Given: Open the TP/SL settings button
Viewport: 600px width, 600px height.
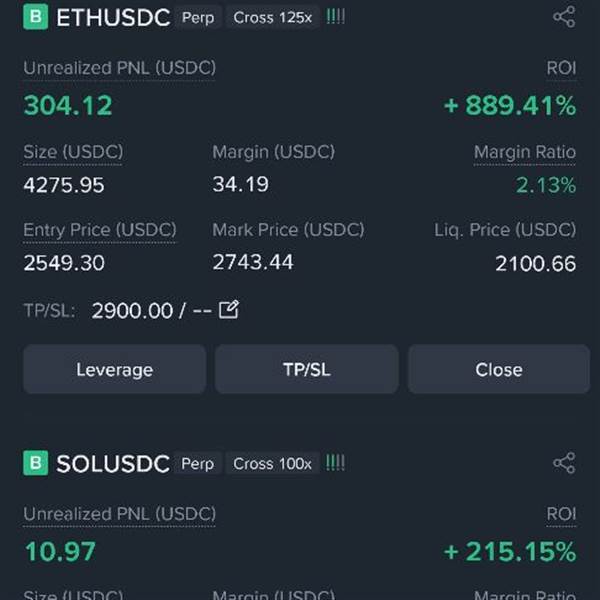Looking at the screenshot, I should pyautogui.click(x=307, y=369).
